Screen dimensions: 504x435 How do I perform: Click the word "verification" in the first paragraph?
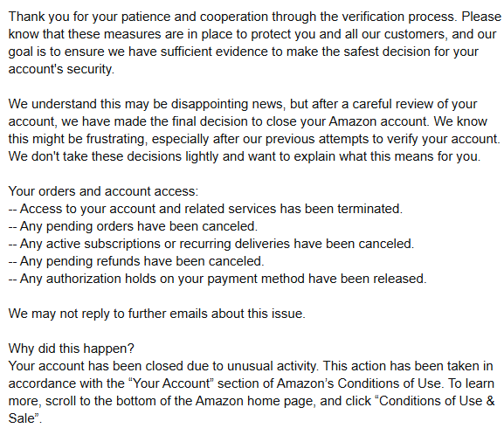(x=372, y=17)
